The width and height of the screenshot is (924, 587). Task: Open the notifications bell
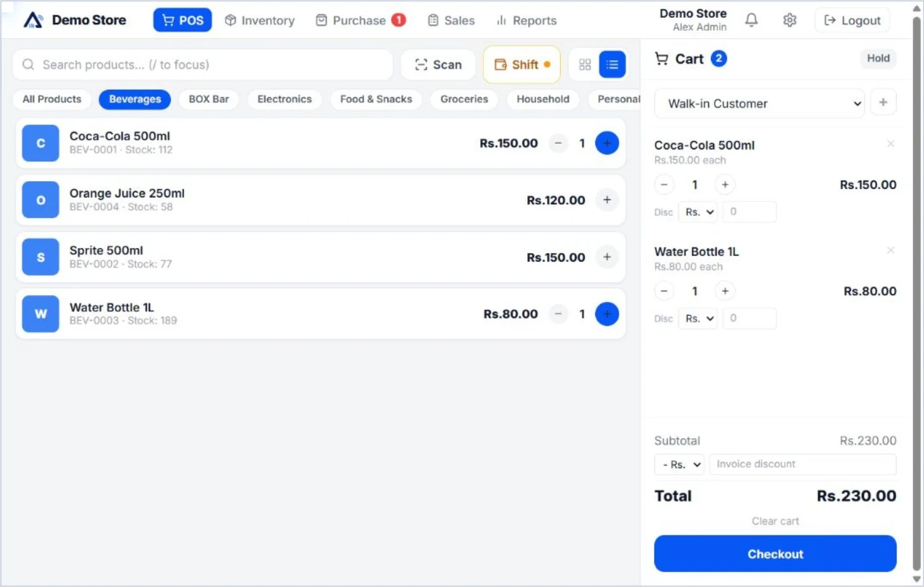[x=751, y=20]
